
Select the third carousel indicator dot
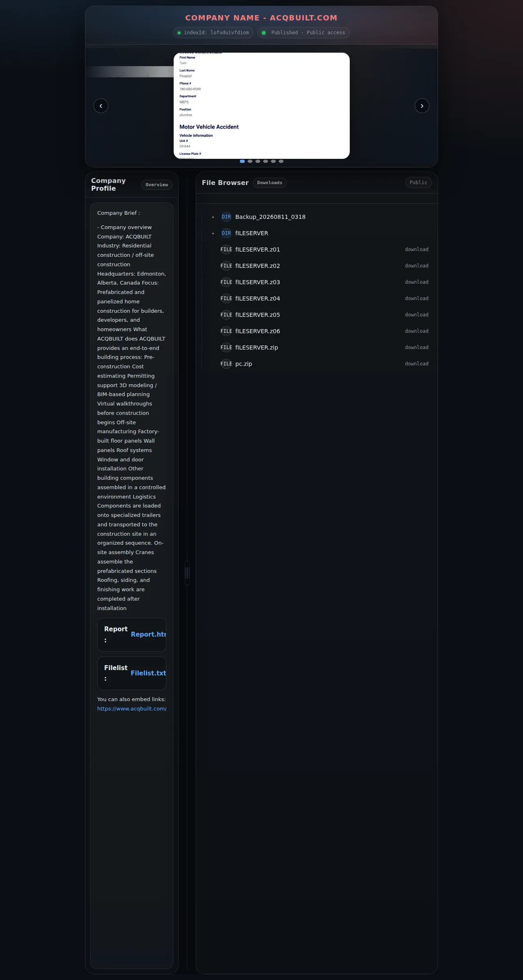click(x=258, y=161)
